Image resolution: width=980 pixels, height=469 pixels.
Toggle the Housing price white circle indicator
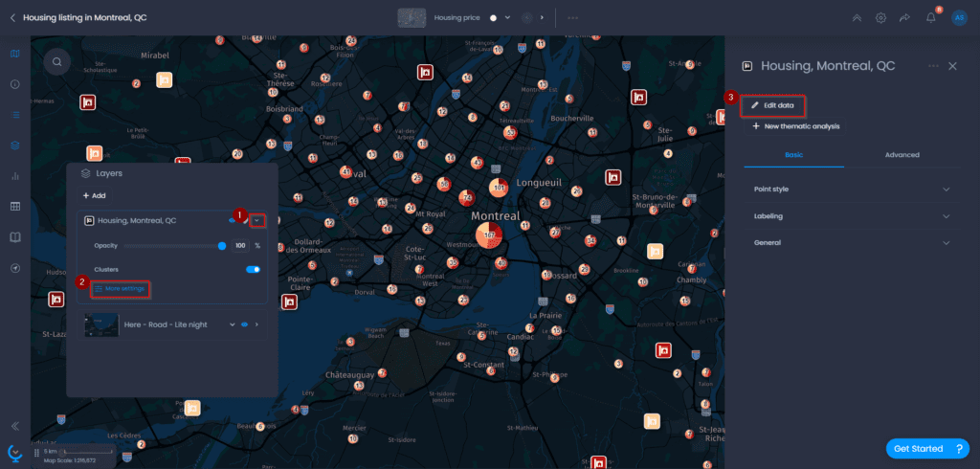coord(493,17)
